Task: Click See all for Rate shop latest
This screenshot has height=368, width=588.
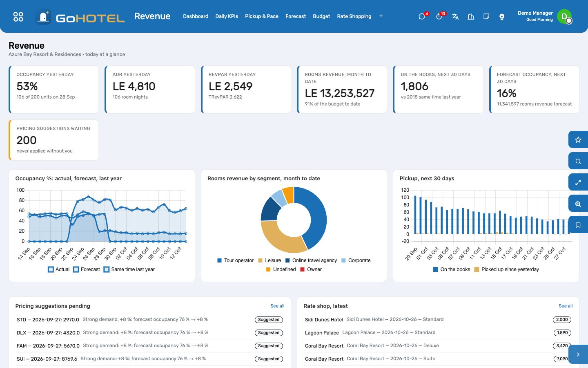Action: click(566, 306)
